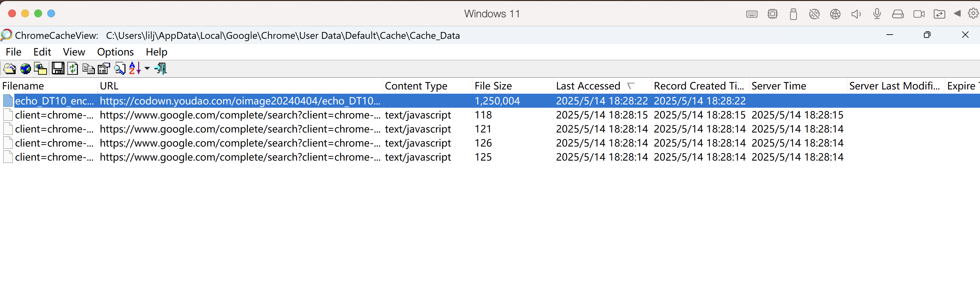The image size is (980, 299).
Task: Click the left triangle collapse icon in VM toolbar
Action: pyautogui.click(x=958, y=13)
